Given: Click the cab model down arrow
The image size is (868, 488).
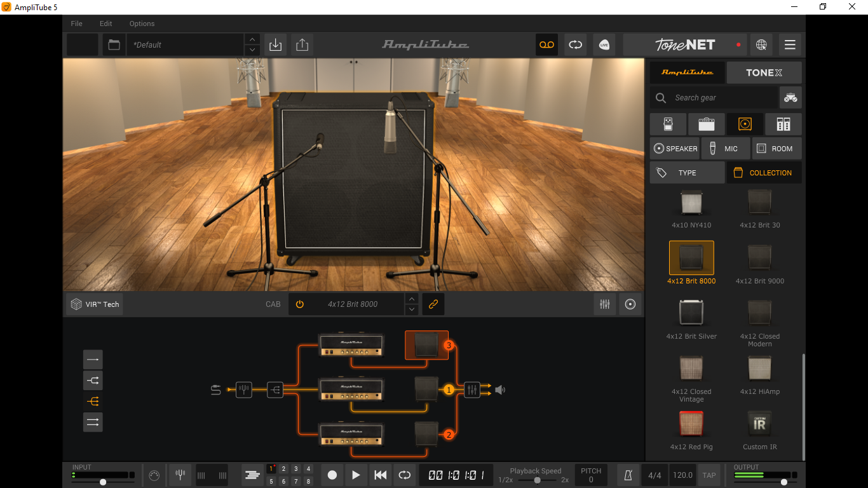Looking at the screenshot, I should coord(412,309).
